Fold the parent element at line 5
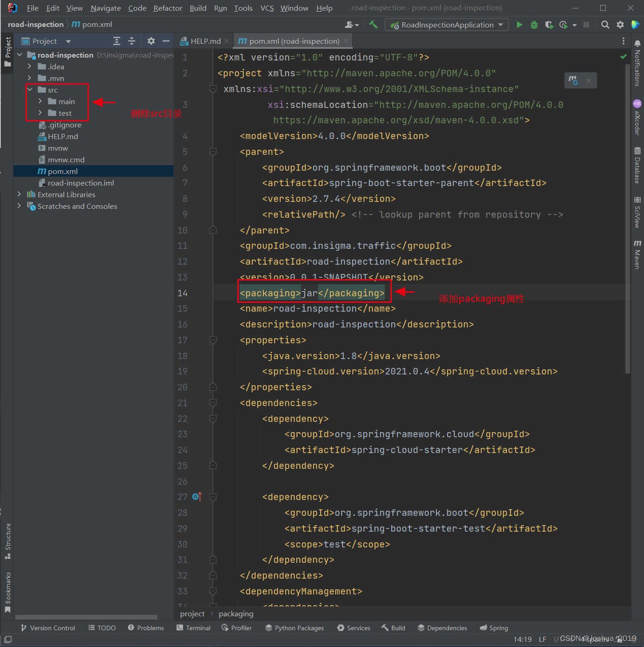Viewport: 644px width, 647px height. [x=213, y=152]
